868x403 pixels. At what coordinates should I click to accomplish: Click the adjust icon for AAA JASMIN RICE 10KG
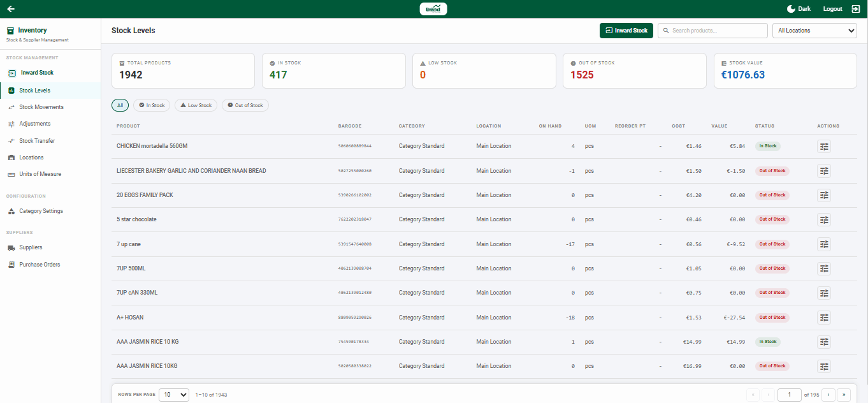[824, 366]
